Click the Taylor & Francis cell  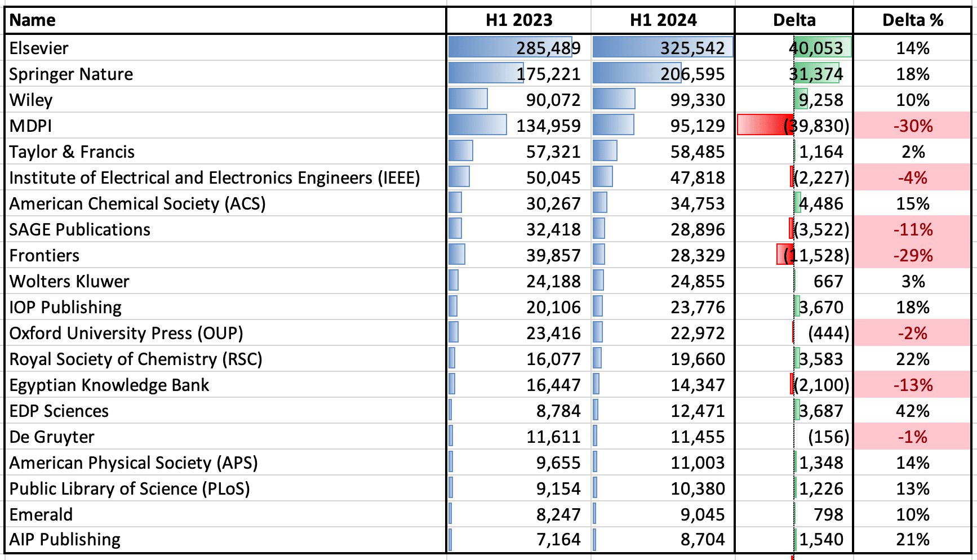pos(225,152)
